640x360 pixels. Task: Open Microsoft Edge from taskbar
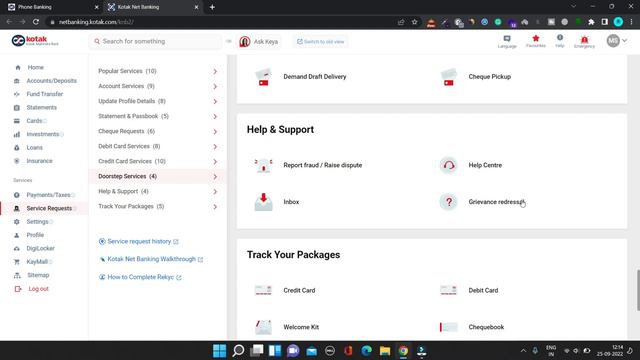(x=367, y=351)
